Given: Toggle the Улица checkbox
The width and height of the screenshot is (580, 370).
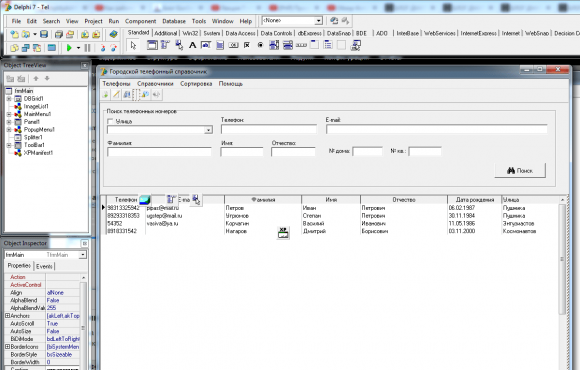Looking at the screenshot, I should [x=110, y=121].
